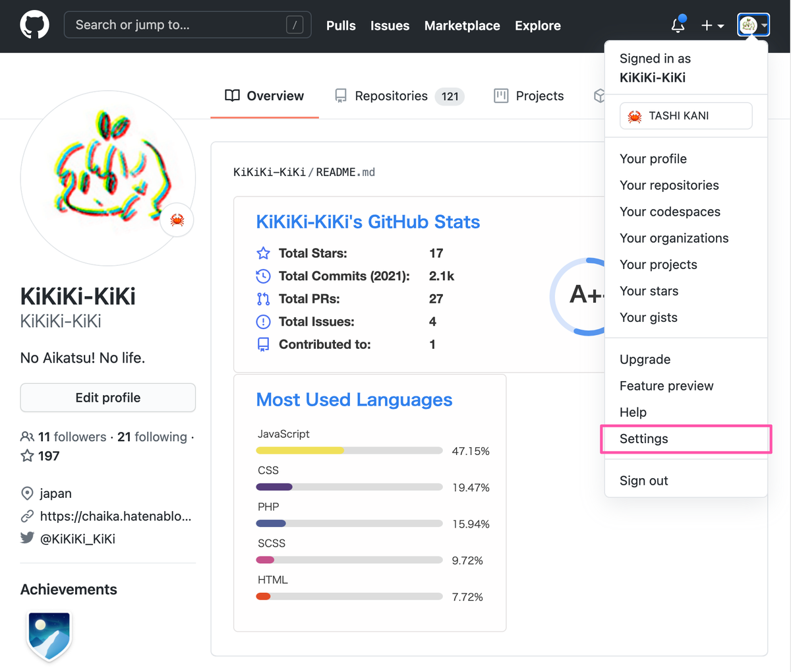Click the Most Used Languages title
Image resolution: width=791 pixels, height=672 pixels.
point(354,400)
